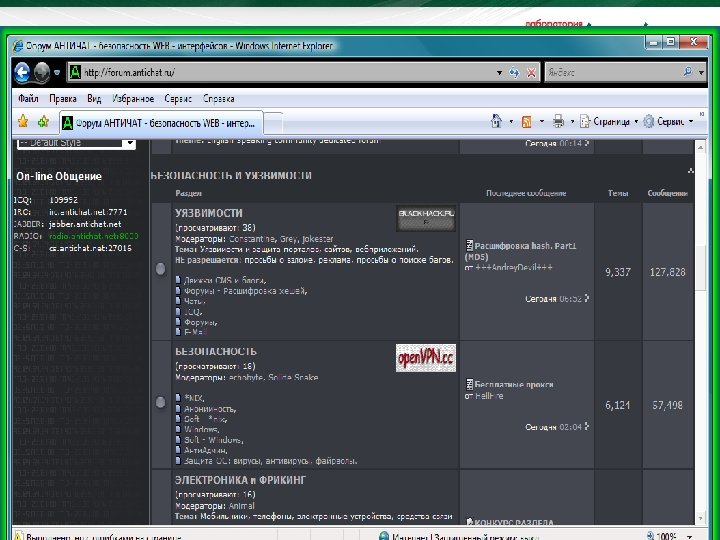Click the vertical scrollbar thumb
Image resolution: width=720 pixels, height=540 pixels.
(x=700, y=268)
